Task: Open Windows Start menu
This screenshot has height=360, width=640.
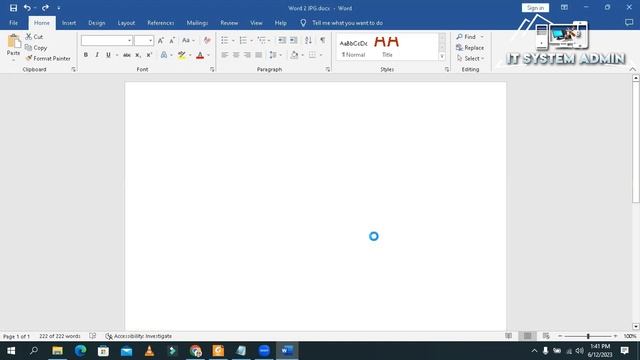Action: pyautogui.click(x=11, y=351)
